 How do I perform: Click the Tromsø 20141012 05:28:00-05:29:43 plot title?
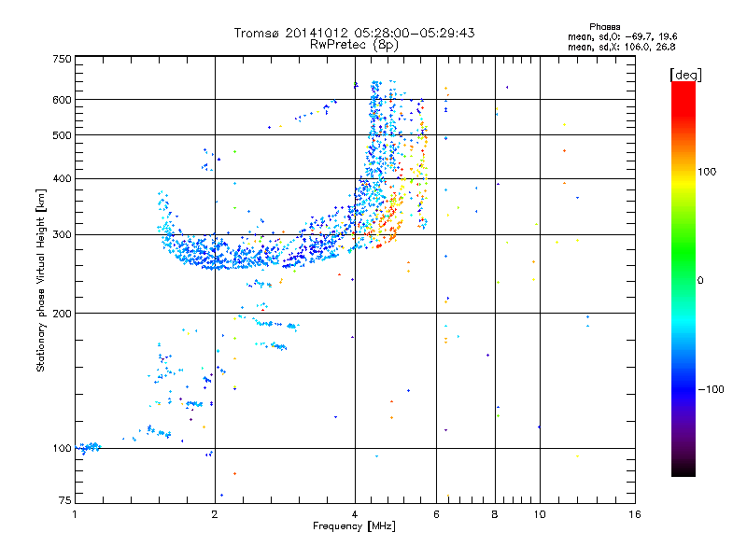coord(354,33)
